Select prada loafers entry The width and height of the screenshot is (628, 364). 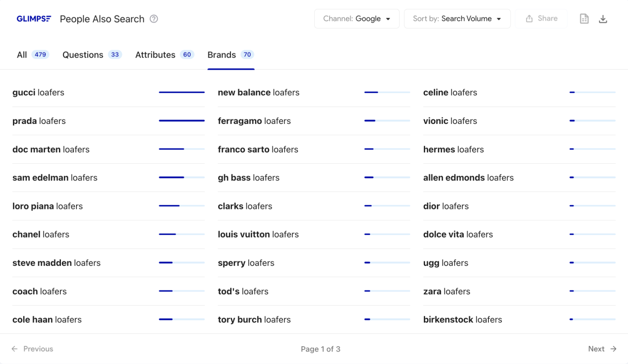click(108, 121)
